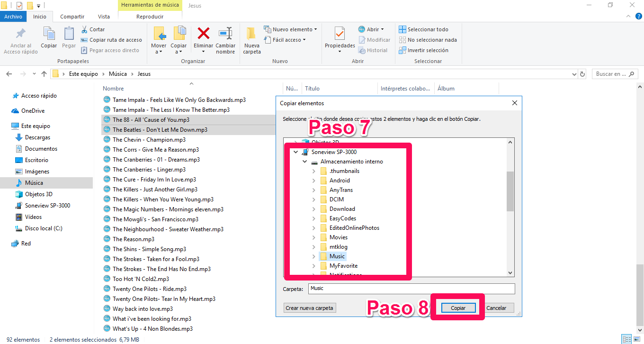Screen dimensions: 644x344
Task: Click Seleccionar todo in ribbon
Action: [423, 29]
